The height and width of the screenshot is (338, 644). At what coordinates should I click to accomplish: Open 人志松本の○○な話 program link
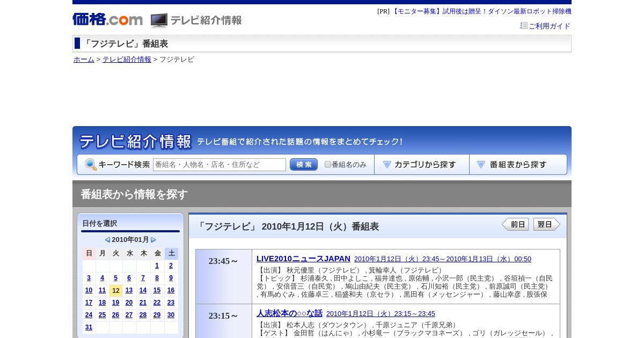(289, 313)
